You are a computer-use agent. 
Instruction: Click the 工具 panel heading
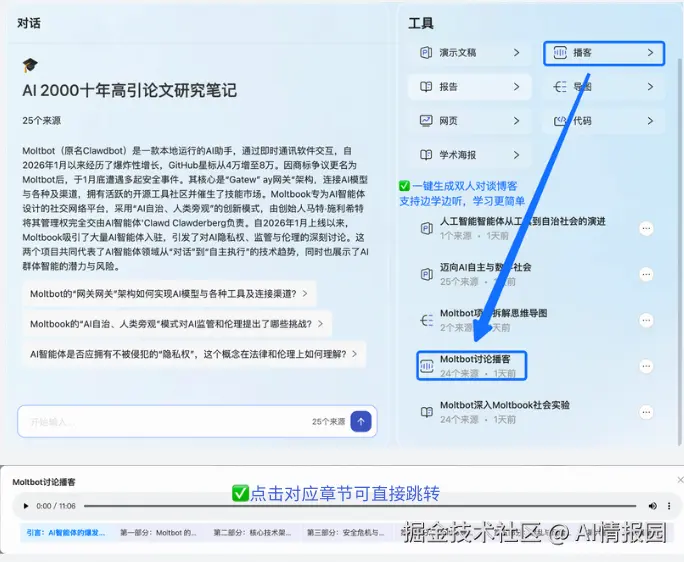pos(421,23)
